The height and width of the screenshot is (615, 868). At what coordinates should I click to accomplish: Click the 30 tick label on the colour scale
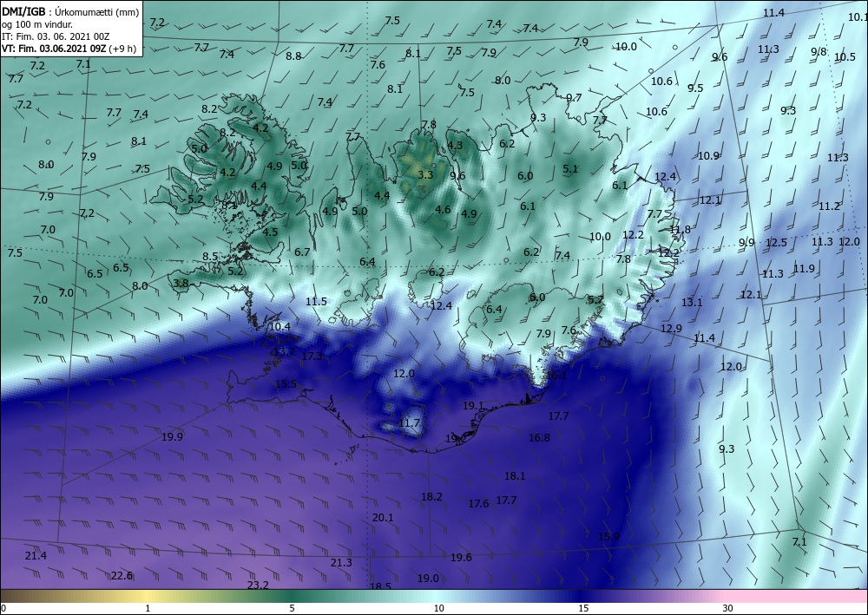pyautogui.click(x=728, y=608)
